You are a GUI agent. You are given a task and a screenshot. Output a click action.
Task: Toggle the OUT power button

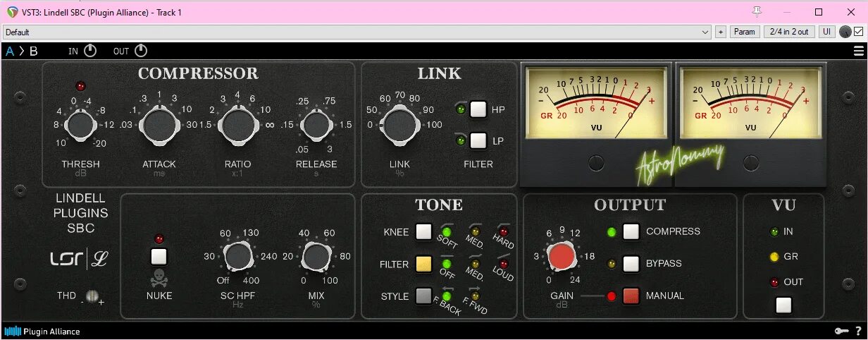pos(141,51)
